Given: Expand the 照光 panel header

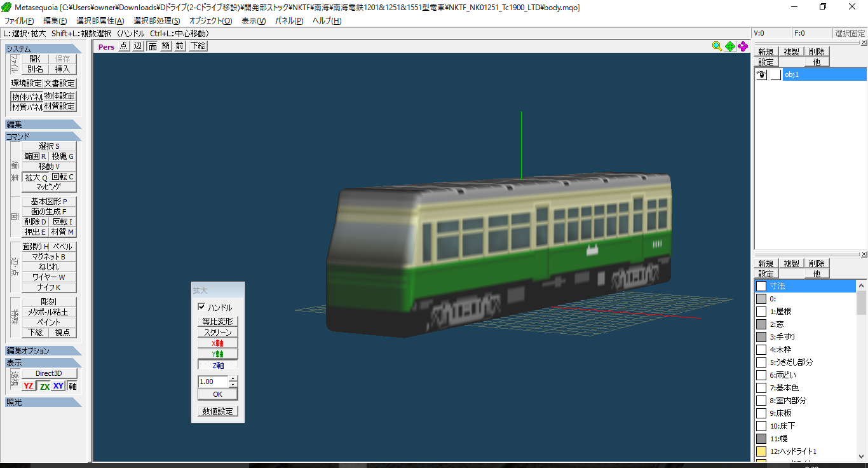Looking at the screenshot, I should (x=43, y=402).
